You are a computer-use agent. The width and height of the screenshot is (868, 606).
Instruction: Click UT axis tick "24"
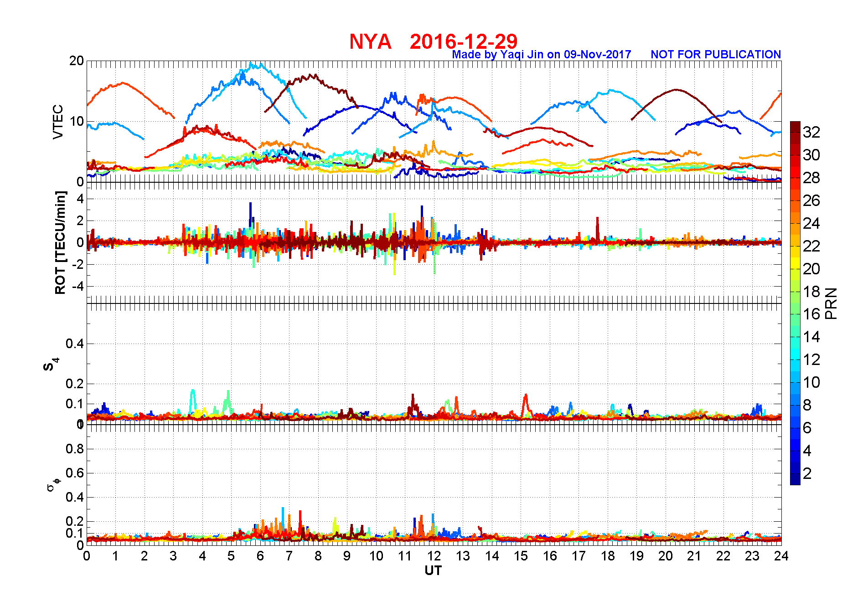pyautogui.click(x=781, y=556)
